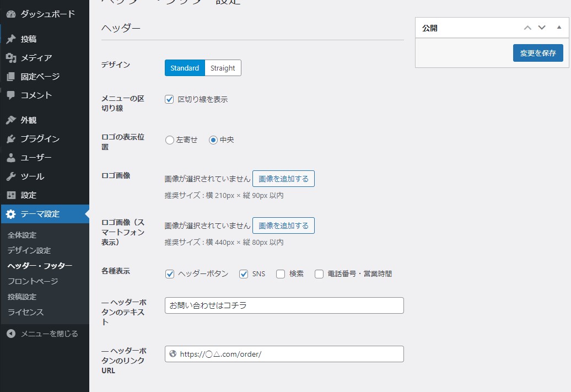Image resolution: width=571 pixels, height=392 pixels.
Task: Click the pushpin icon for 投稿
Action: click(11, 39)
